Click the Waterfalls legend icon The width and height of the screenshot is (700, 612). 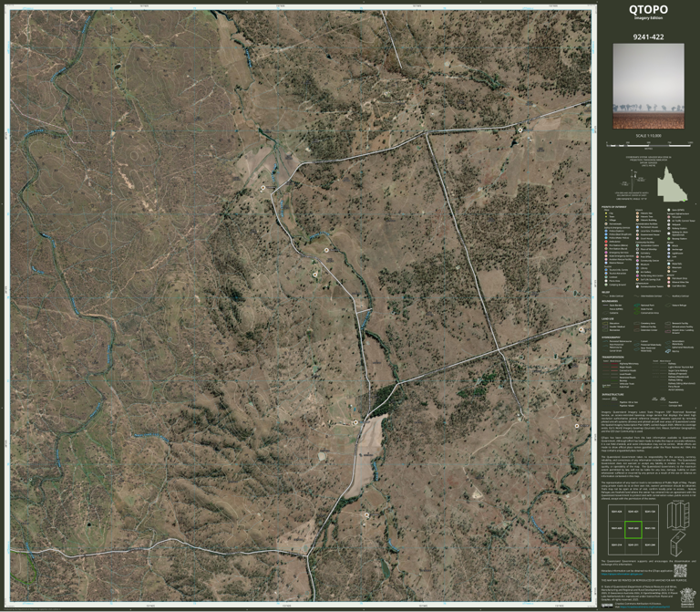(x=669, y=264)
